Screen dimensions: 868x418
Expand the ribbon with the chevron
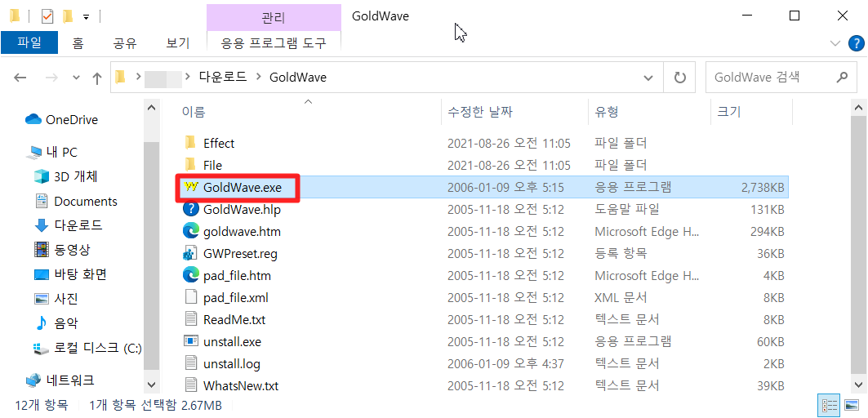[x=835, y=43]
